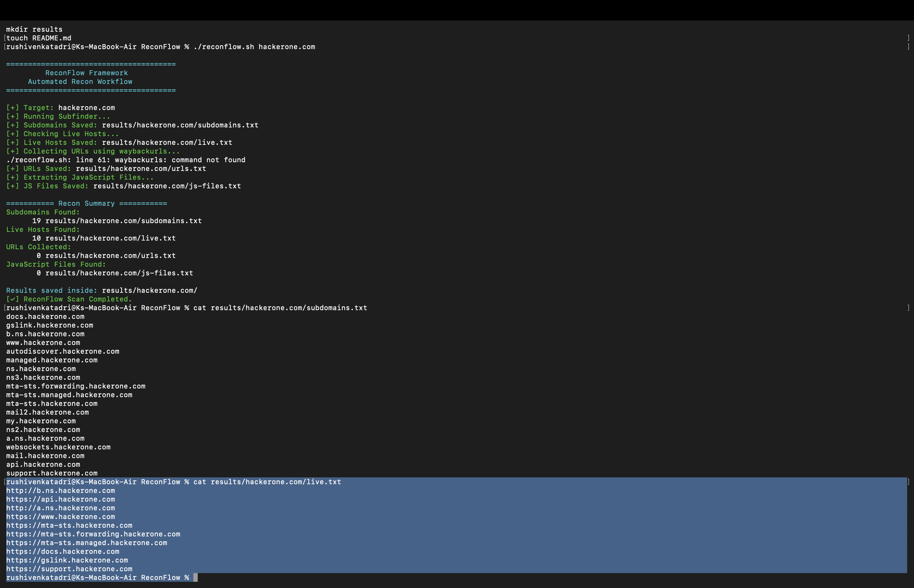This screenshot has width=914, height=588.
Task: Click the "my.hackerone.com" subdomain line
Action: tap(41, 421)
